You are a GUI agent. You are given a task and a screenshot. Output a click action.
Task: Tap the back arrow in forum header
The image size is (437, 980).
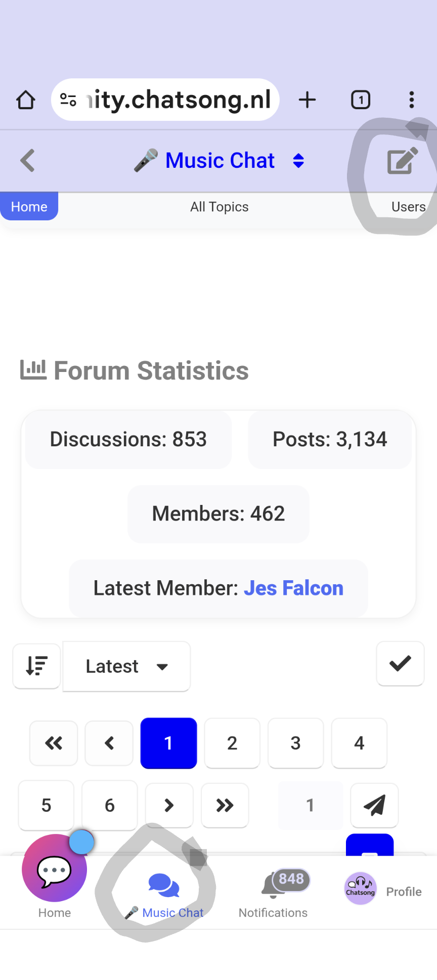[28, 161]
